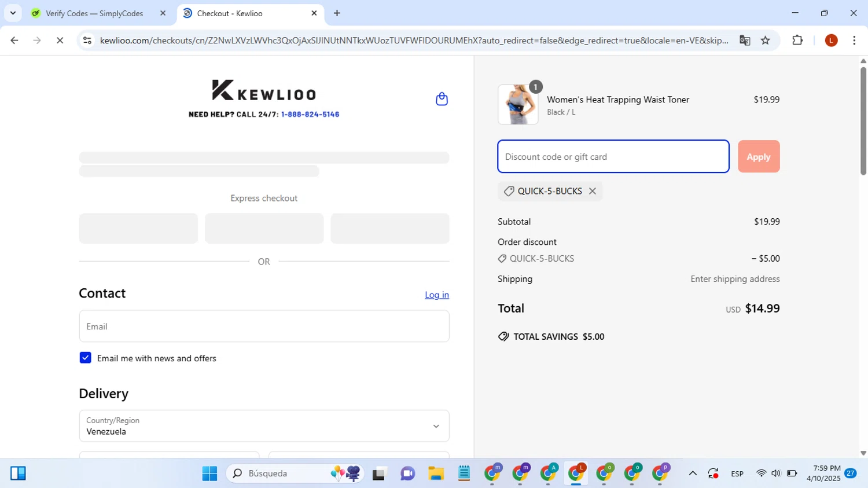Open the video chat taskbar icon
Image resolution: width=868 pixels, height=488 pixels.
(x=407, y=474)
